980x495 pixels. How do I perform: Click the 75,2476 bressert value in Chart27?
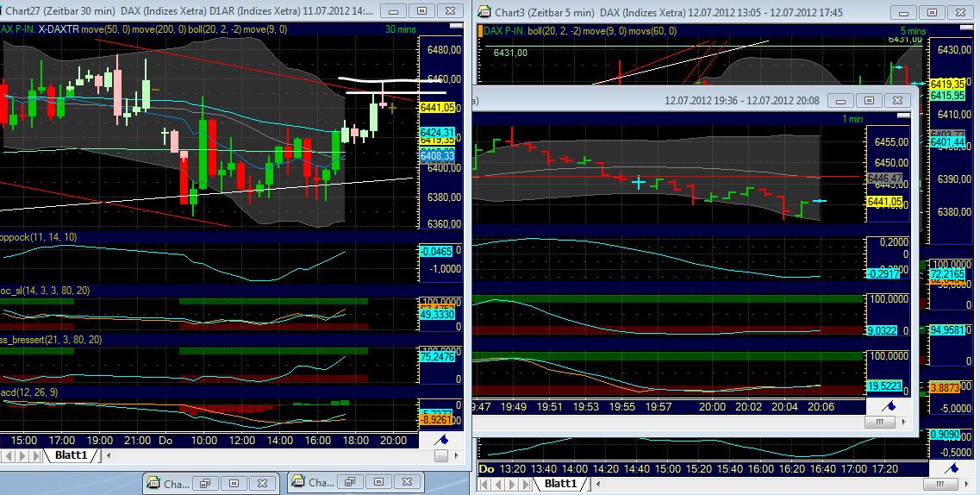(437, 357)
